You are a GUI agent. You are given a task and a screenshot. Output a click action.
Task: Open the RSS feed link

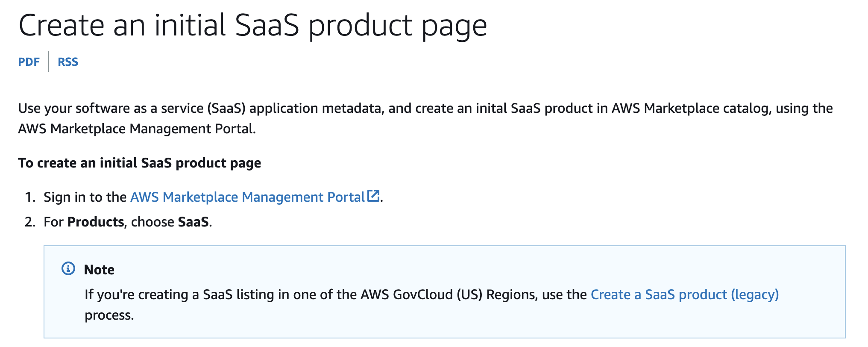point(68,62)
